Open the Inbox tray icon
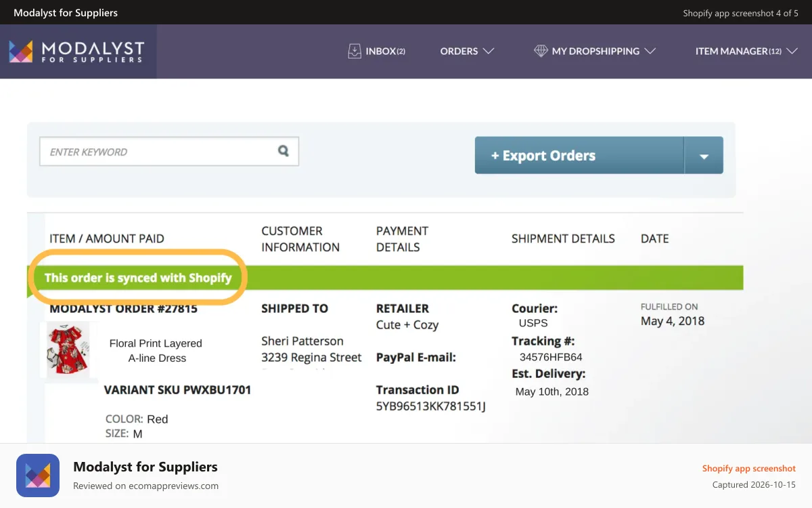Screen dimensions: 812x508 (x=355, y=51)
